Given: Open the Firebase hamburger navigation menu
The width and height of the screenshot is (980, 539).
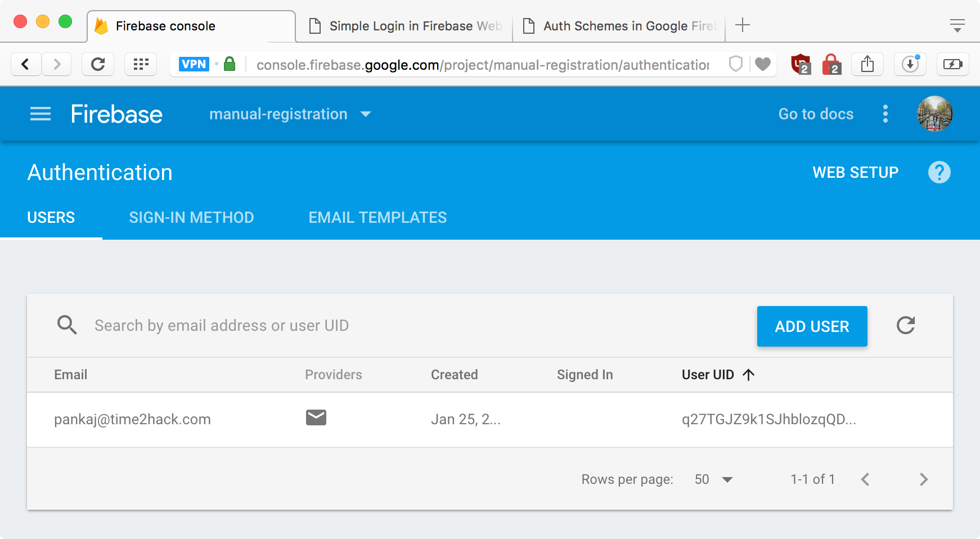Looking at the screenshot, I should pos(41,114).
